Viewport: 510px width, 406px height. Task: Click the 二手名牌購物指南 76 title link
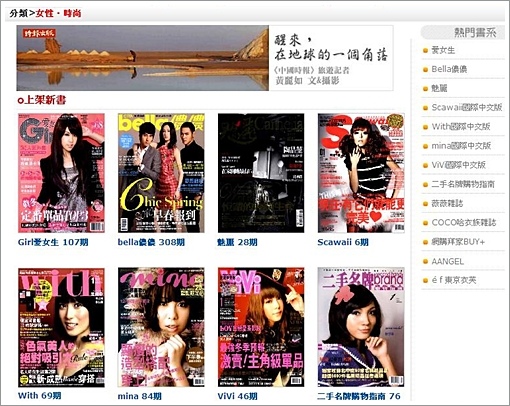pos(359,396)
